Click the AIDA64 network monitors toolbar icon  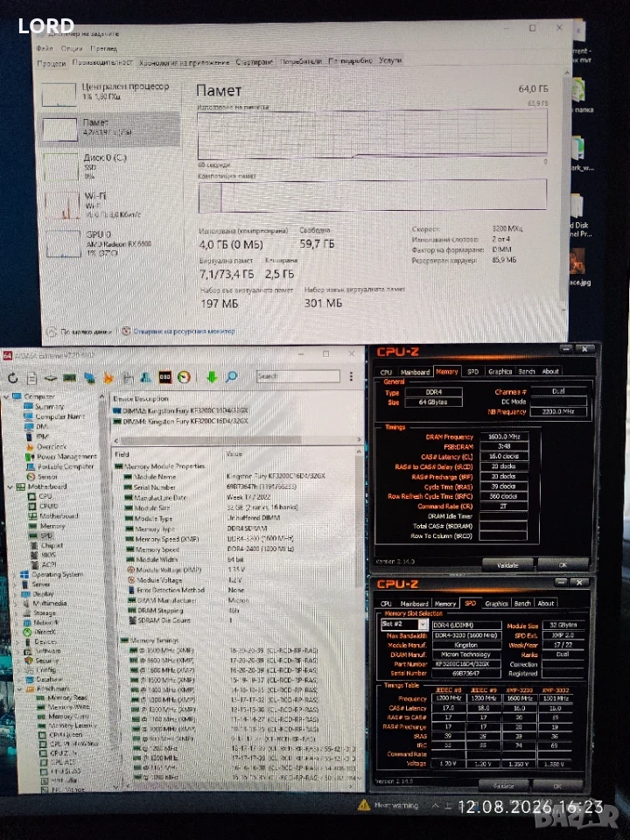click(89, 378)
